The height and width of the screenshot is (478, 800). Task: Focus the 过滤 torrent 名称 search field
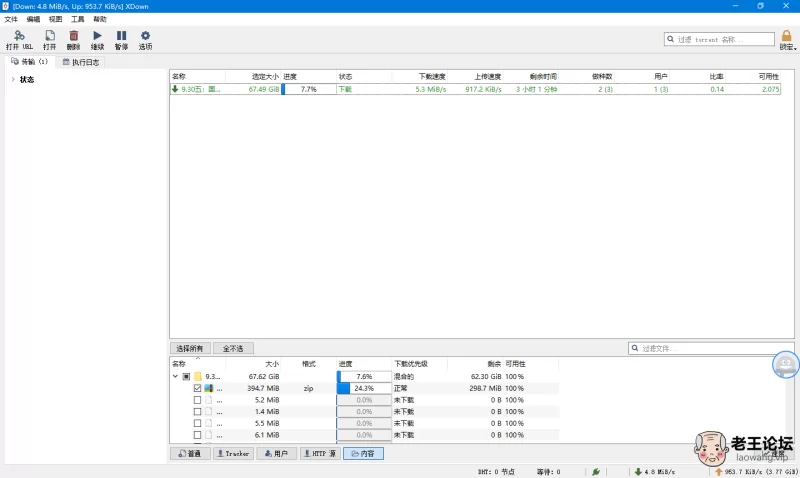point(719,39)
